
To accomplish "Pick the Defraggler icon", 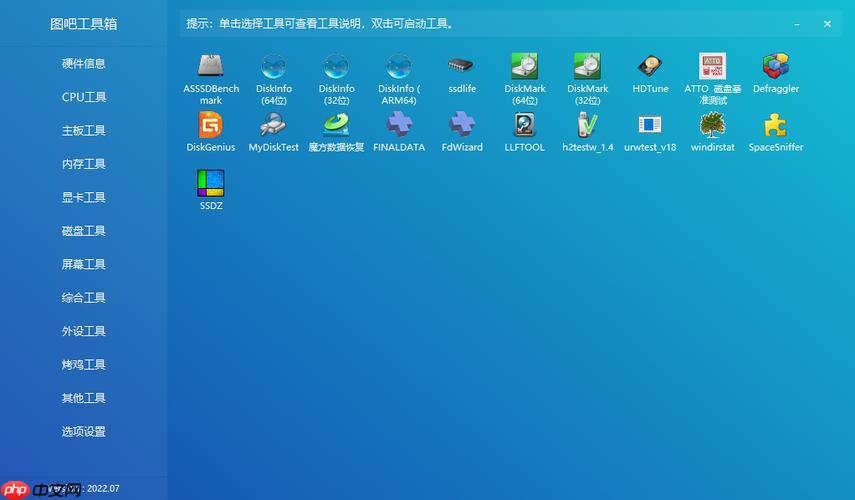I will pos(775,66).
